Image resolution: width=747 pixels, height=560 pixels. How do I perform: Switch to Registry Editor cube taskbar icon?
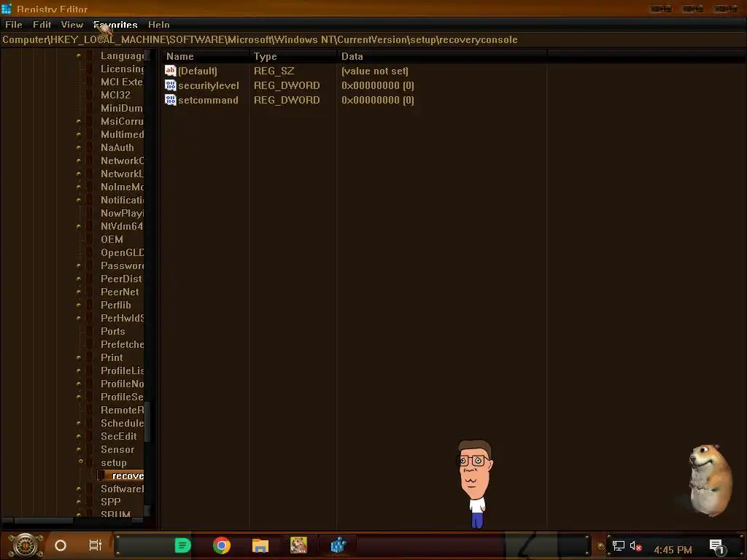coord(338,545)
